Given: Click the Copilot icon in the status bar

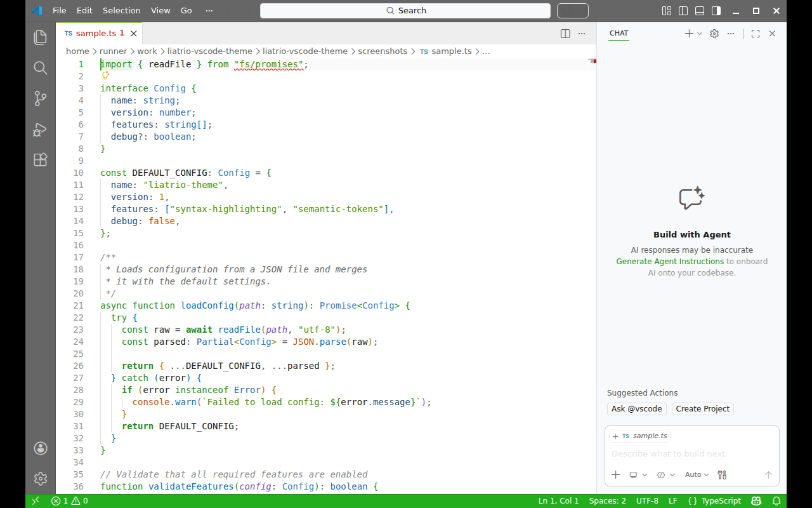Looking at the screenshot, I should (x=755, y=500).
